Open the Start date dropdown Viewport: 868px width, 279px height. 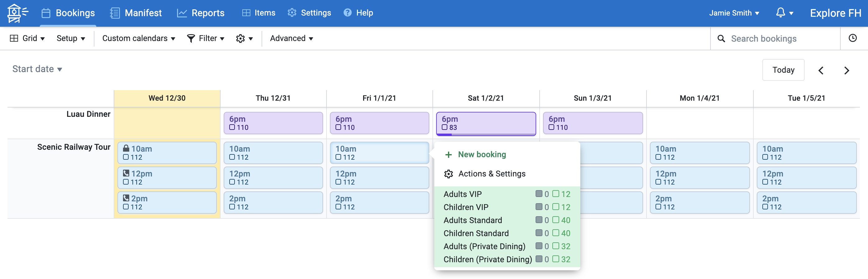tap(37, 69)
